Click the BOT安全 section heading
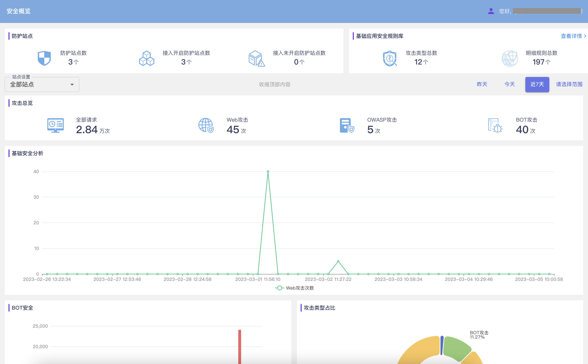588x364 pixels. 22,308
